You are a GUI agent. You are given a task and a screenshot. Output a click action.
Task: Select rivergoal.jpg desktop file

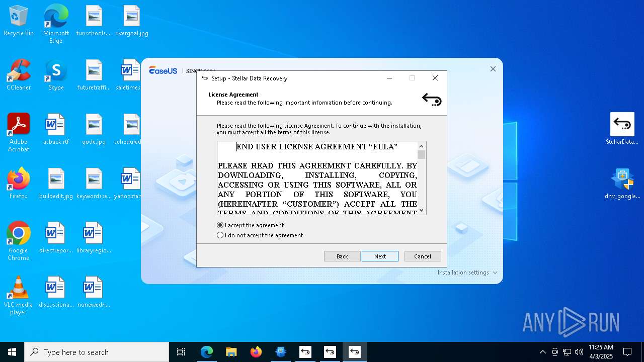[x=132, y=21]
